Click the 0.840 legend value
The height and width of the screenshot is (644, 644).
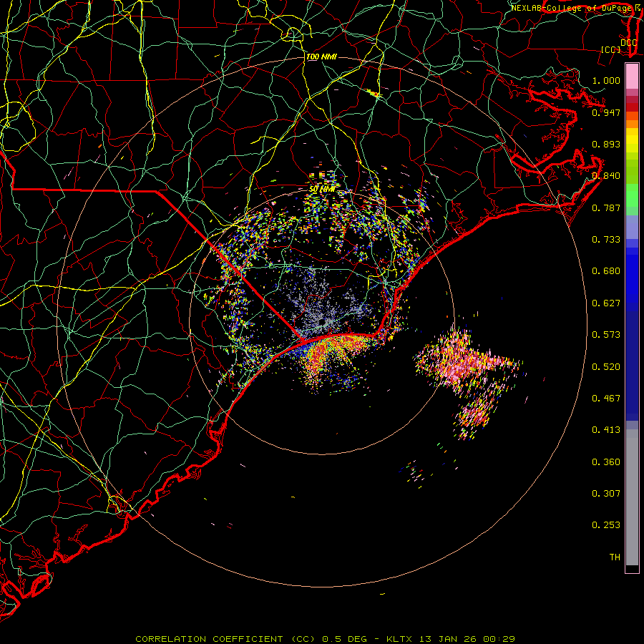pos(606,176)
